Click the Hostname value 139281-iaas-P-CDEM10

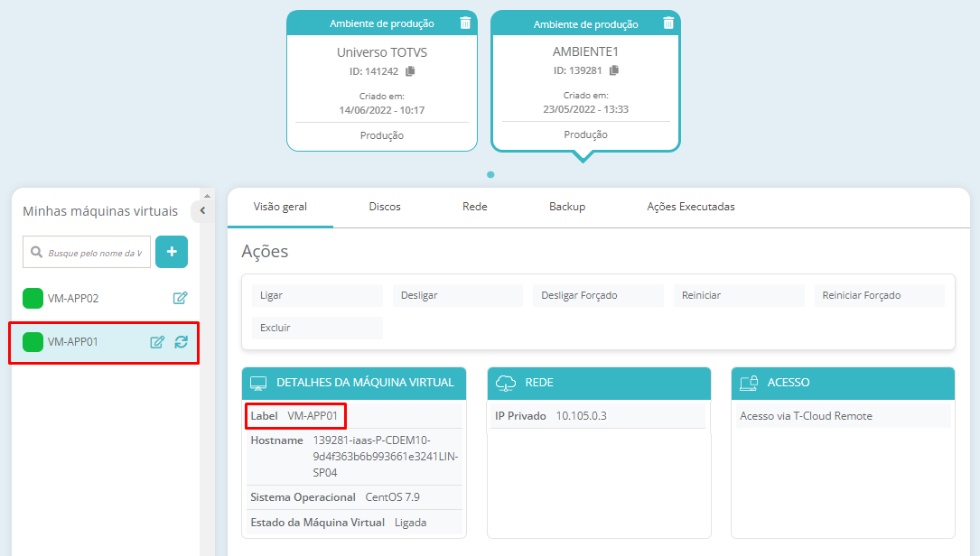(x=385, y=457)
